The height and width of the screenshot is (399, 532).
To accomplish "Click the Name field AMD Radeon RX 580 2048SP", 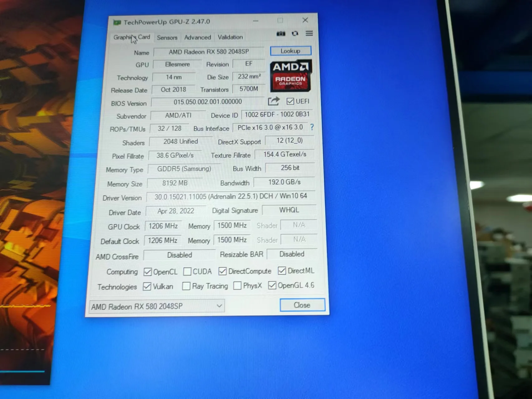I will [x=209, y=52].
